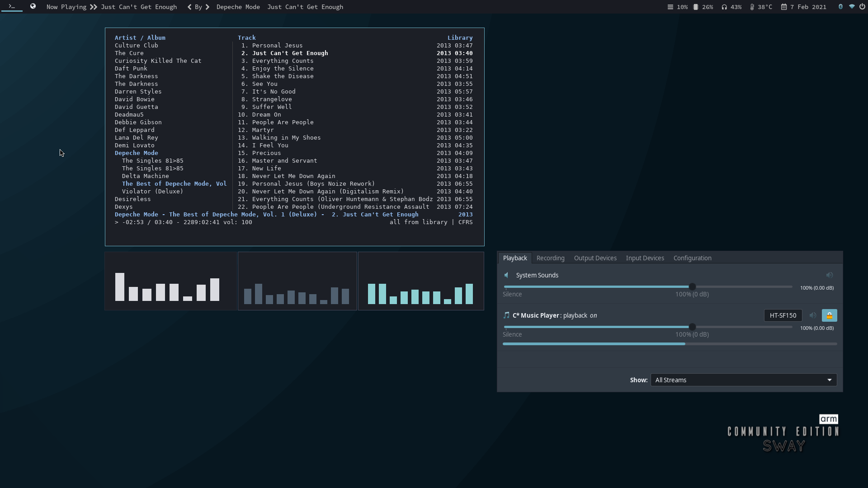Select the Debbie Gibson artist

pyautogui.click(x=138, y=122)
